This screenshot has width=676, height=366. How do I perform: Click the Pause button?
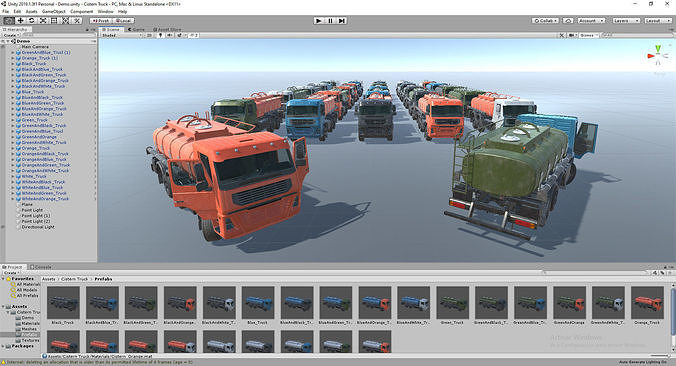330,20
